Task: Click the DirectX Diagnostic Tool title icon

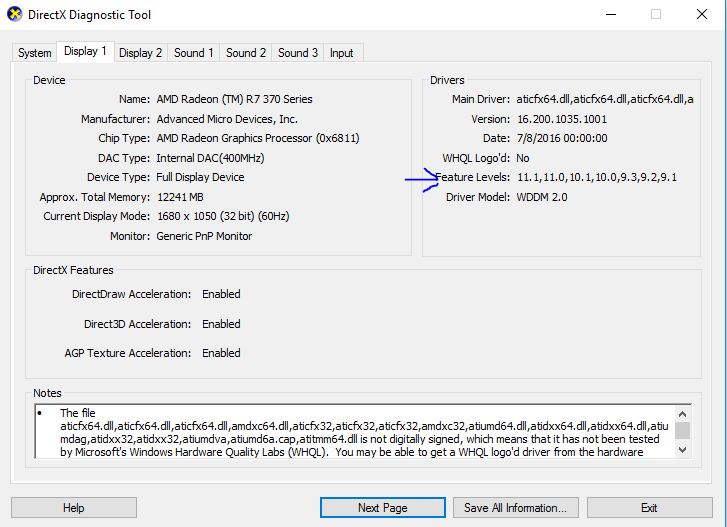Action: tap(15, 14)
